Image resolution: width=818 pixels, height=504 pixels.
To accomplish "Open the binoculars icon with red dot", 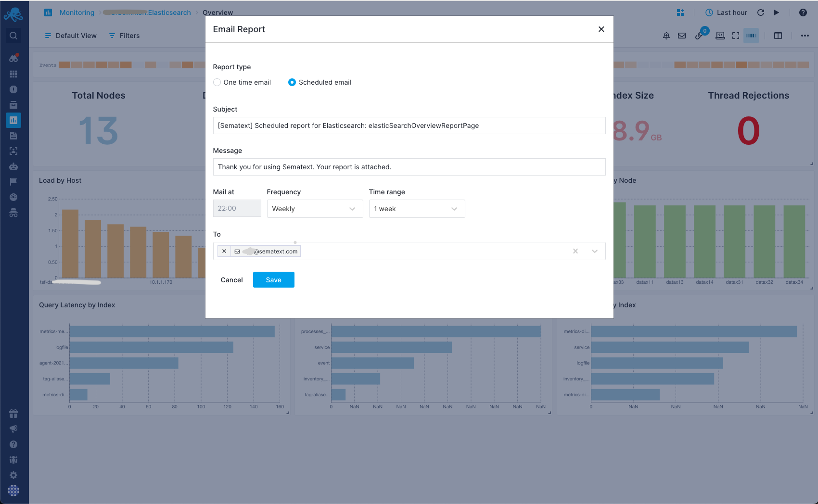I will (13, 58).
